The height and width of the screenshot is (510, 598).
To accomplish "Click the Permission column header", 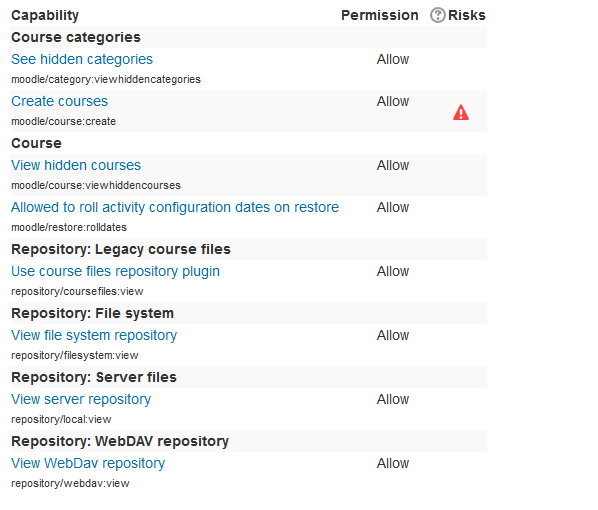I will [379, 15].
